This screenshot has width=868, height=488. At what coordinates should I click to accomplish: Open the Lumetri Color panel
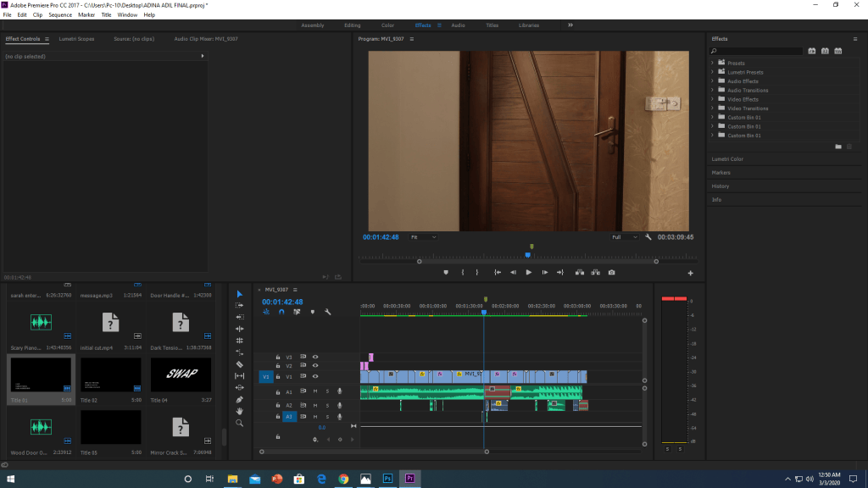coord(727,158)
